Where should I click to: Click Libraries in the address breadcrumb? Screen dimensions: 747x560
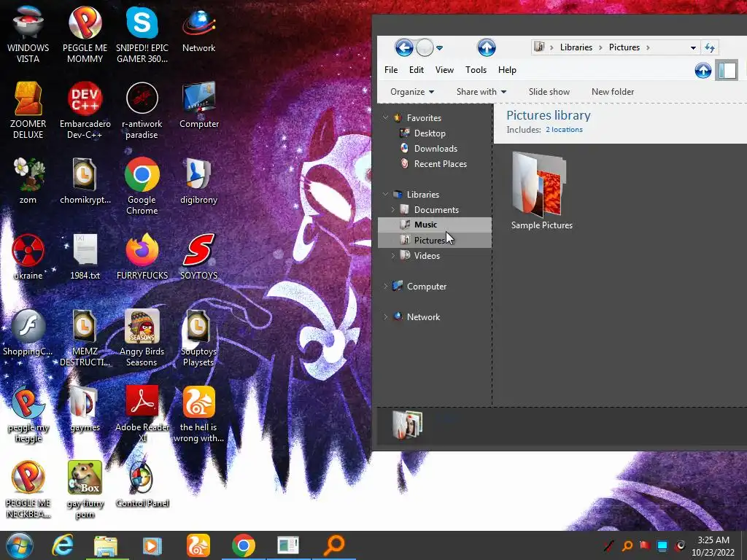[576, 47]
